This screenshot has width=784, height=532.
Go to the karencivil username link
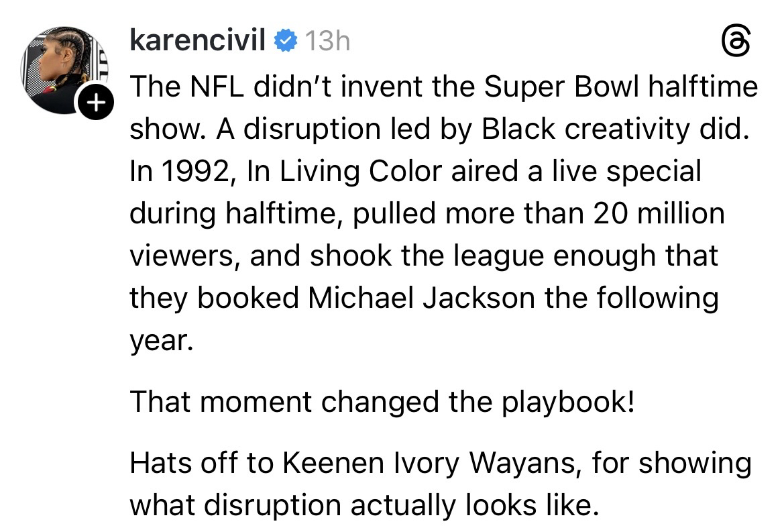197,41
